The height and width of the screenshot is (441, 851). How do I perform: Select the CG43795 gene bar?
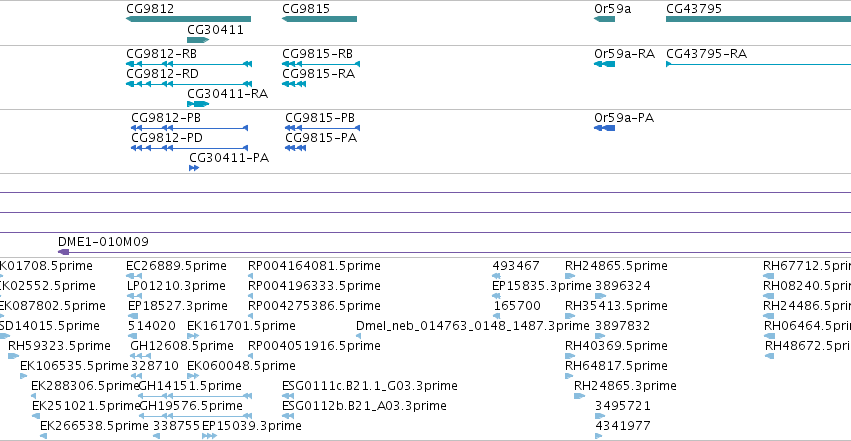click(758, 19)
